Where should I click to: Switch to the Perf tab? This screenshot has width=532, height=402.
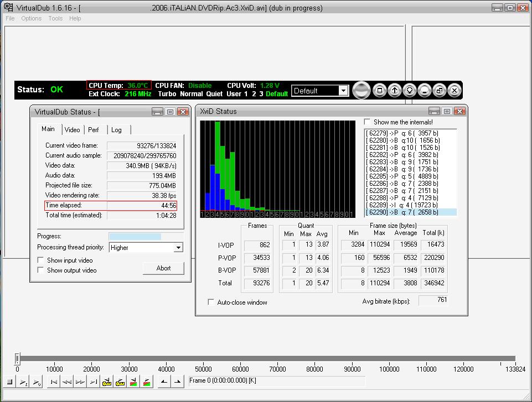[94, 130]
